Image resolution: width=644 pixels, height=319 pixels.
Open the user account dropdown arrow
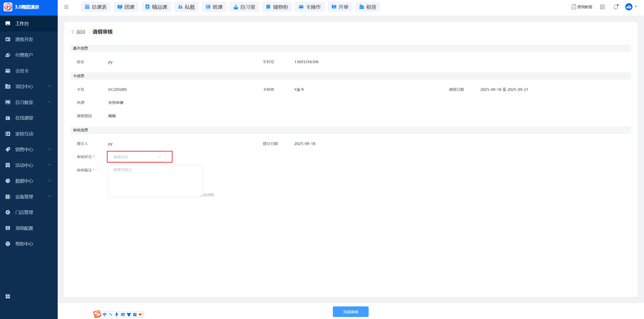coord(636,7)
